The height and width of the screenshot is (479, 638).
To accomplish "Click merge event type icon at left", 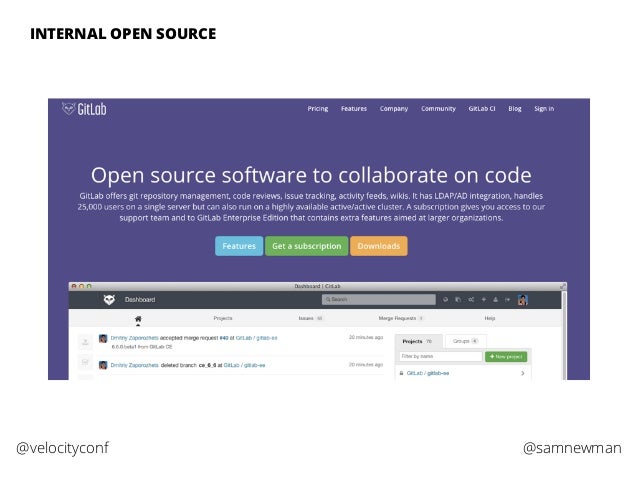I will [x=85, y=342].
